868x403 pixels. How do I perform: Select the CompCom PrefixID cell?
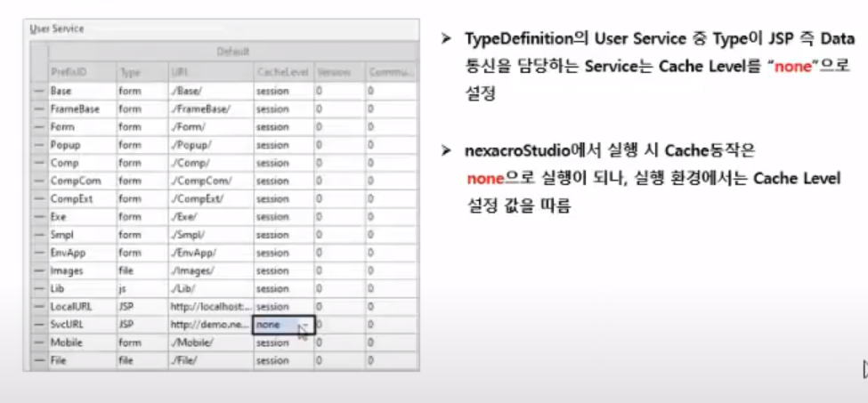pos(82,181)
